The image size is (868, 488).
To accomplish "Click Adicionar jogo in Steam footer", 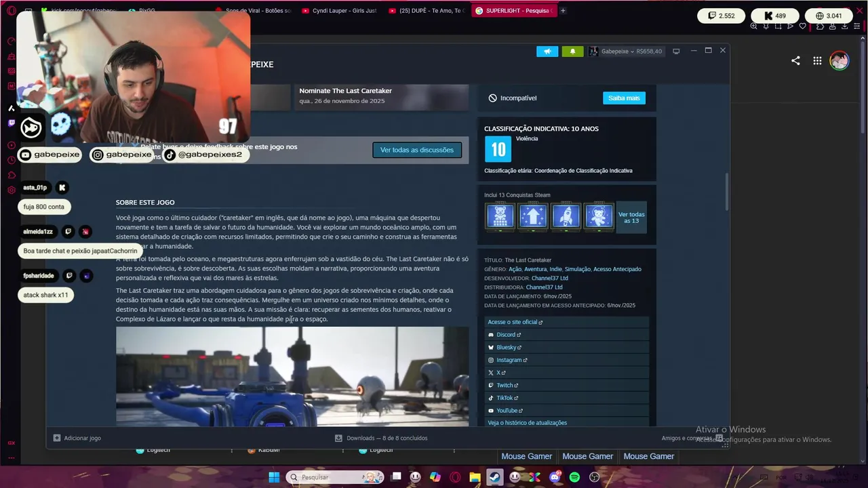I will 77,438.
